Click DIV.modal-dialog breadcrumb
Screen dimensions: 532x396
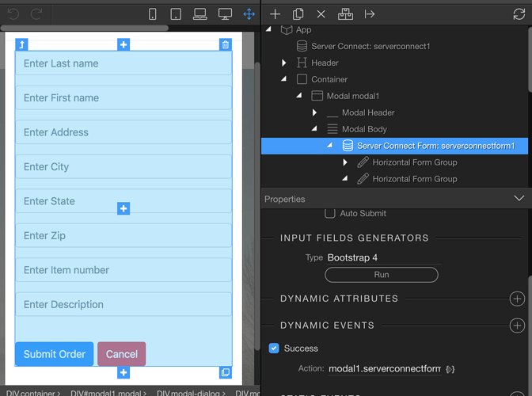188,393
